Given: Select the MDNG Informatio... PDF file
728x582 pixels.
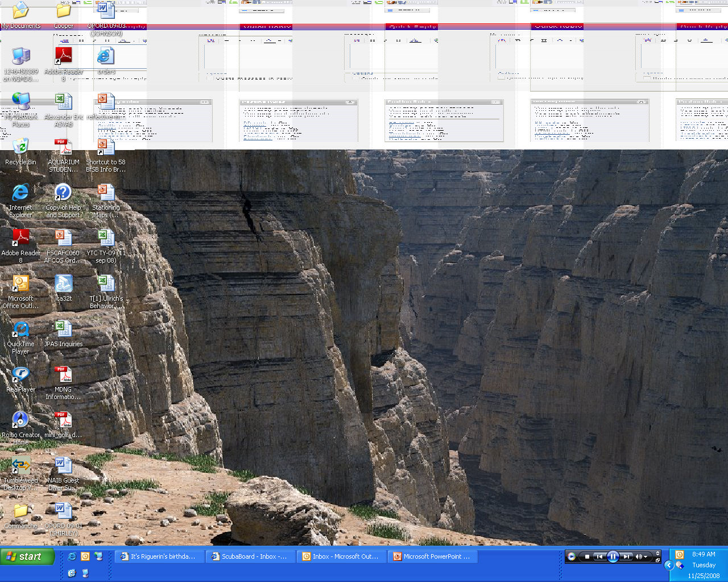Looking at the screenshot, I should pyautogui.click(x=63, y=382).
